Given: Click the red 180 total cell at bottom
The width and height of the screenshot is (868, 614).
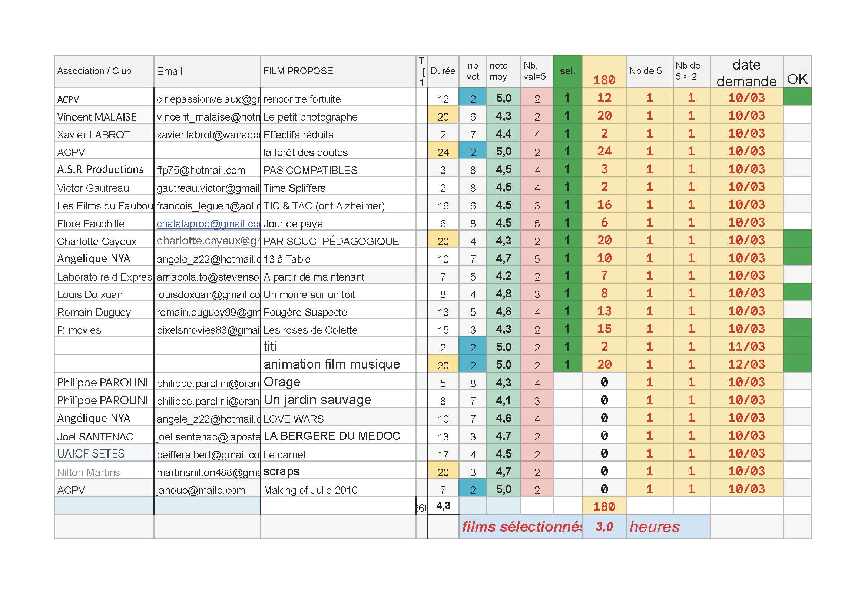Looking at the screenshot, I should click(x=604, y=506).
